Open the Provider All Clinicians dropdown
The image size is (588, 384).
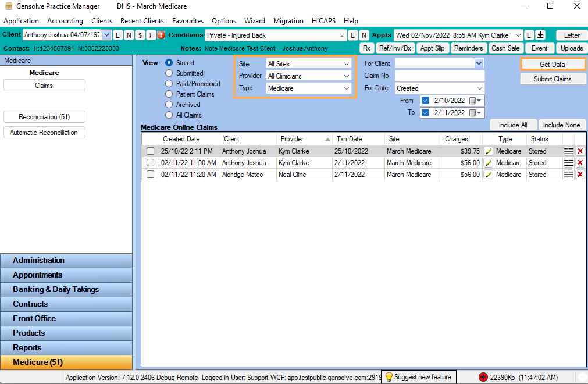(x=309, y=76)
